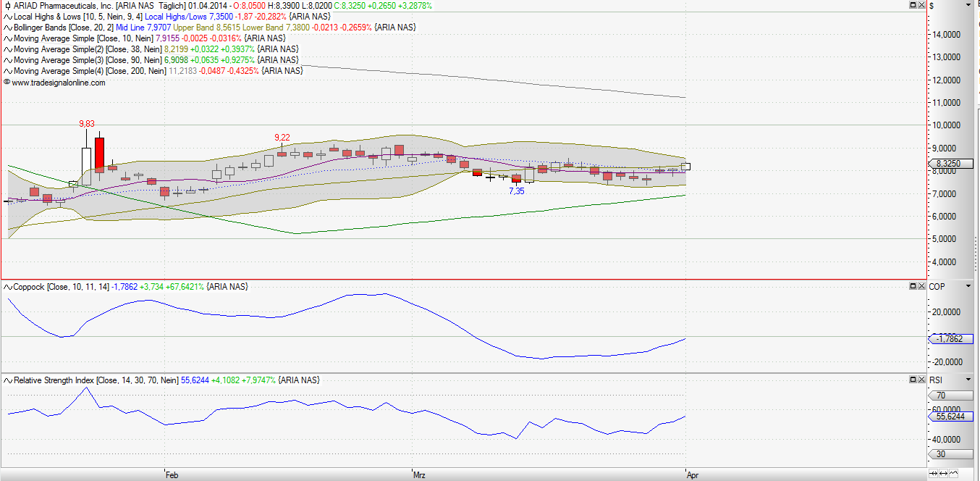
Task: Click the Moving Average Simple [Close, 10] icon
Action: click(x=7, y=38)
